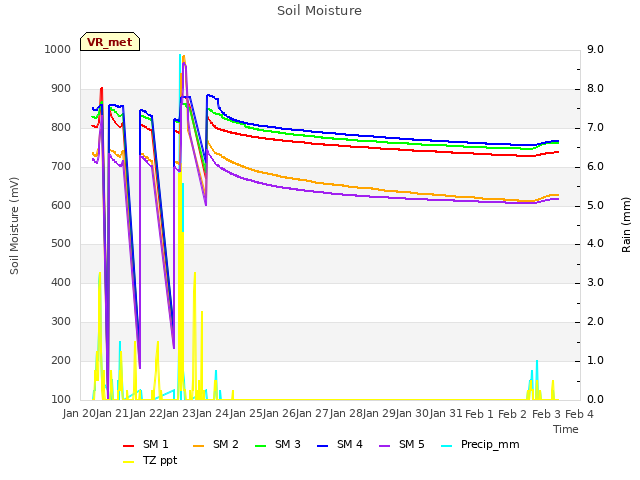Select the SM 5 legend label
Viewport: 640px width, 480px height.
pos(412,444)
